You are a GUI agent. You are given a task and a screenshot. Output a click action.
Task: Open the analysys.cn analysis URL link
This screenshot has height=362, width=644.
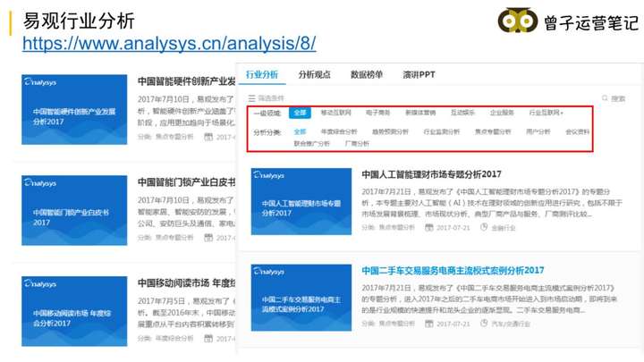169,44
